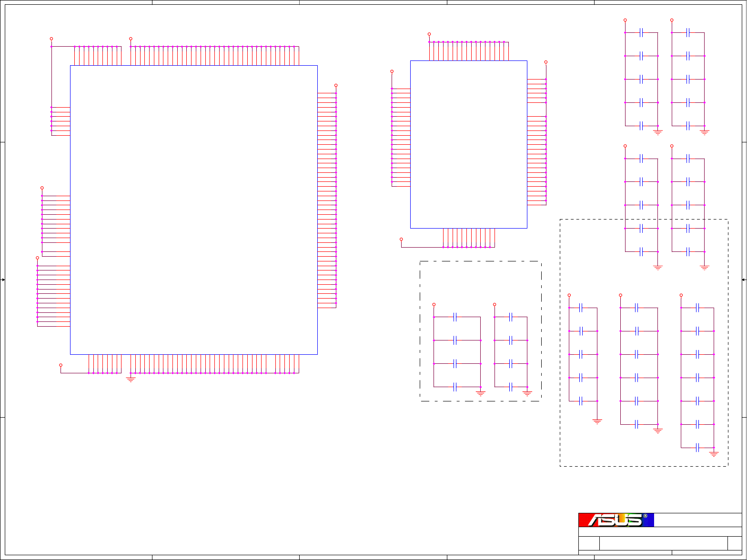This screenshot has height=560, width=747.
Task: Select the large square IC symbol body
Action: 194,210
